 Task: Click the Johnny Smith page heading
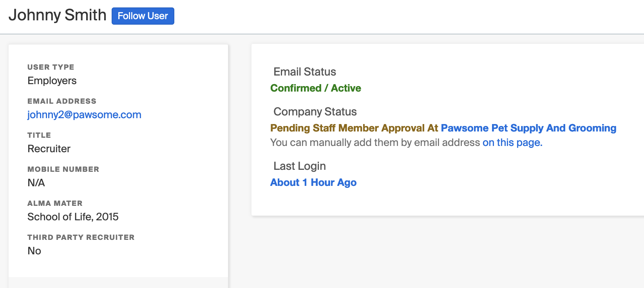pos(58,15)
